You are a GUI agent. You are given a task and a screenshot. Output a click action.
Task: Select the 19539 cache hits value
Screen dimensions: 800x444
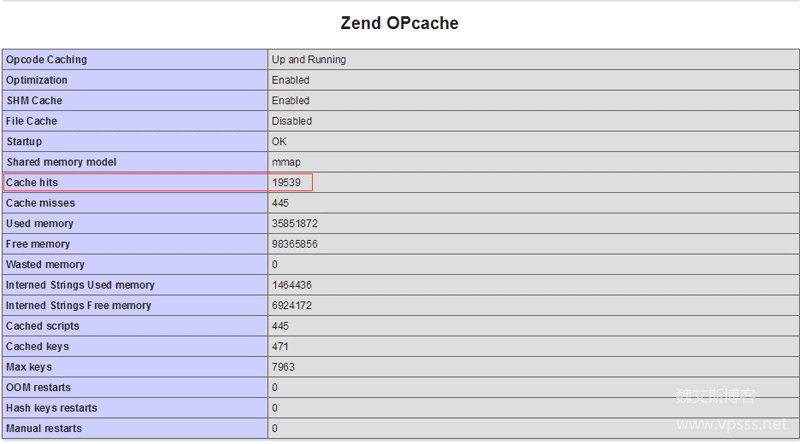286,183
